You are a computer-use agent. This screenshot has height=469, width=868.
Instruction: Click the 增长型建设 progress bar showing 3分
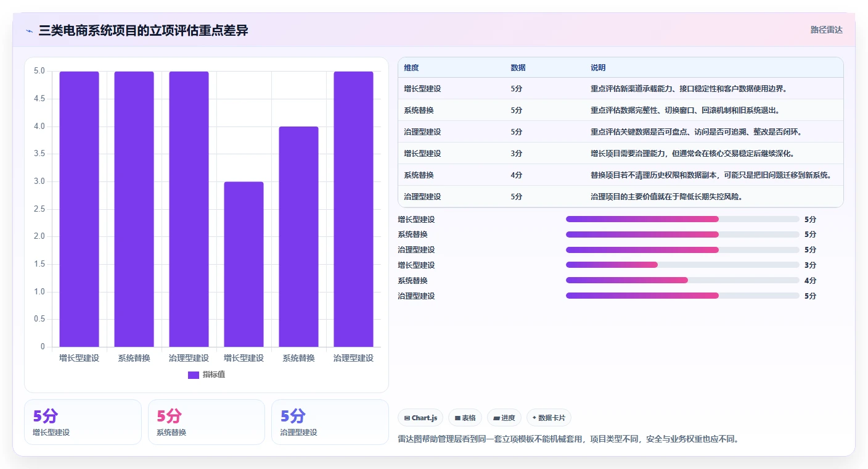682,265
